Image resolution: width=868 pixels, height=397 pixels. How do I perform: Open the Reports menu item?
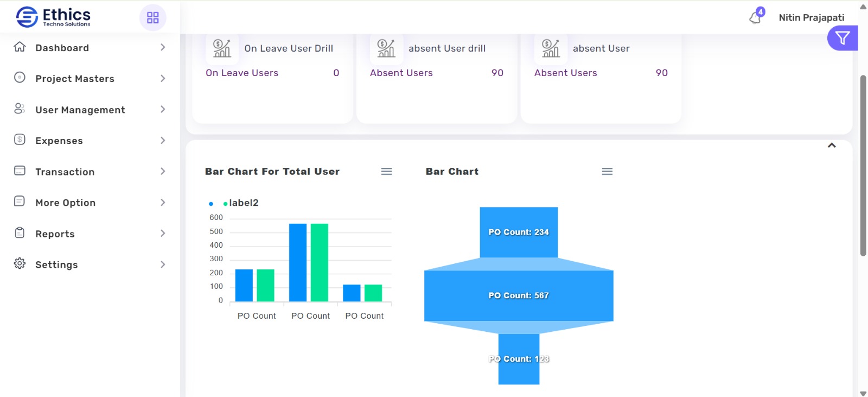click(x=55, y=234)
